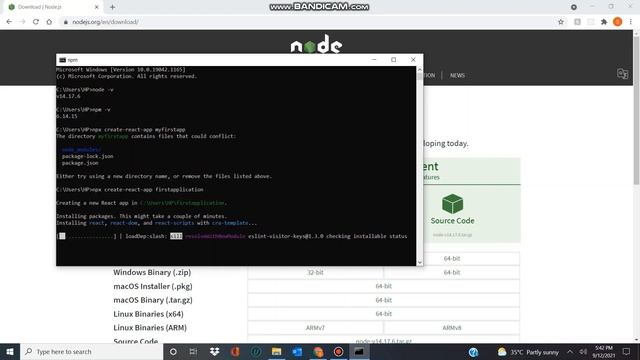This screenshot has height=360, width=640.
Task: Click the 64-bit cell behind the terminal's bottom edge
Action: [x=452, y=258]
